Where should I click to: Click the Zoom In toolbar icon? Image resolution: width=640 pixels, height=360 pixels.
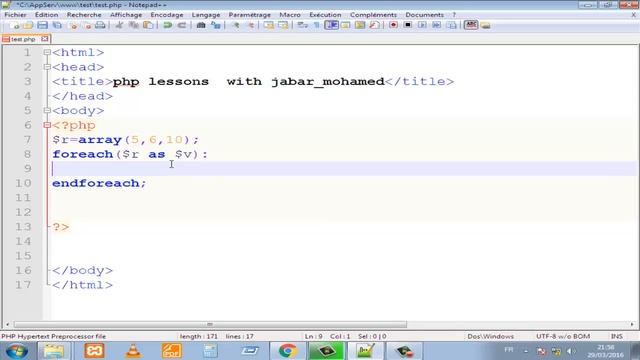(x=236, y=25)
